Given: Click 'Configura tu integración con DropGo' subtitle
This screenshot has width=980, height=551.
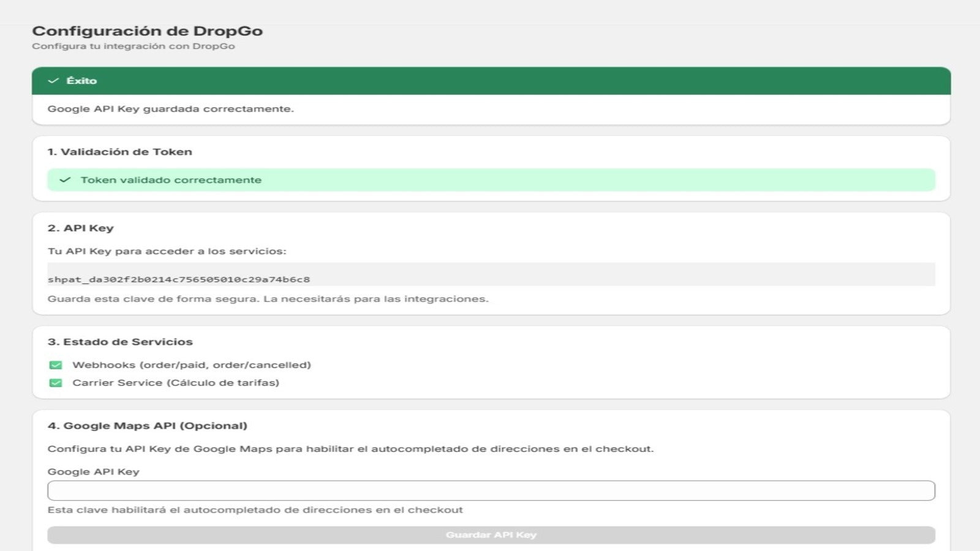Looking at the screenshot, I should click(x=134, y=47).
